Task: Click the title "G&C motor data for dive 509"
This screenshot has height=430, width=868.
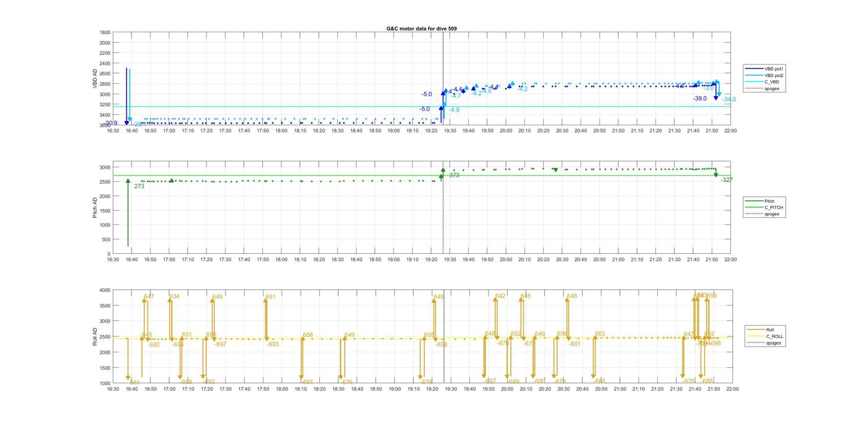Action: (x=422, y=29)
